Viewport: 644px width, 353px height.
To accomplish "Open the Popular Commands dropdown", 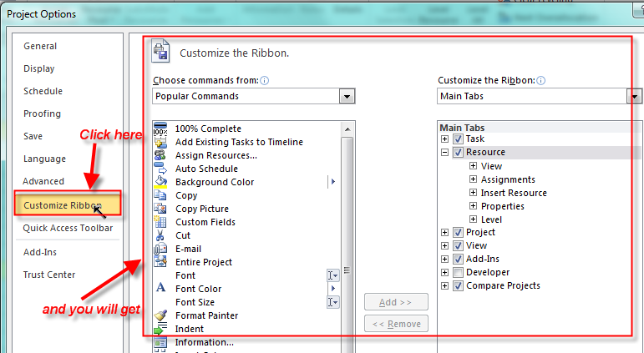I will tap(347, 96).
